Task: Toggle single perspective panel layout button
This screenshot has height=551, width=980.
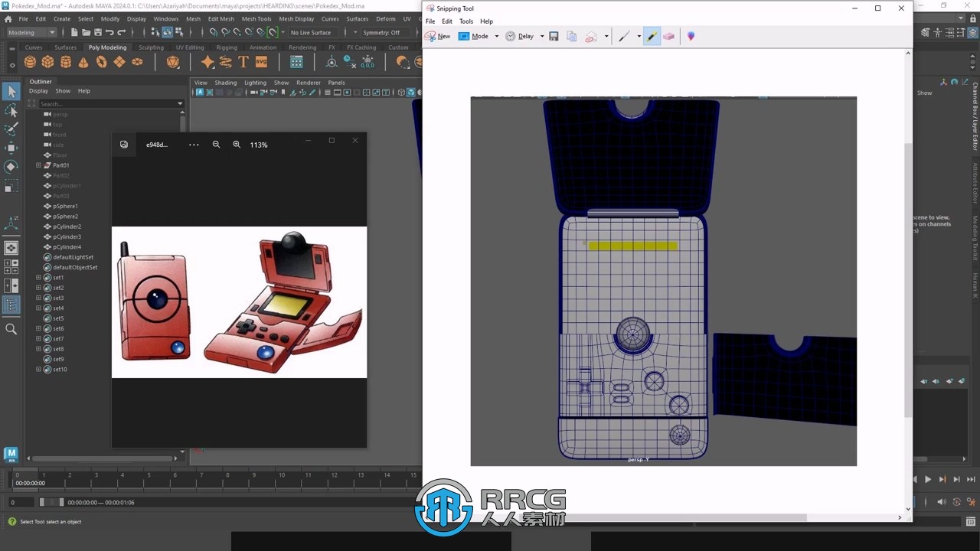Action: click(x=11, y=248)
